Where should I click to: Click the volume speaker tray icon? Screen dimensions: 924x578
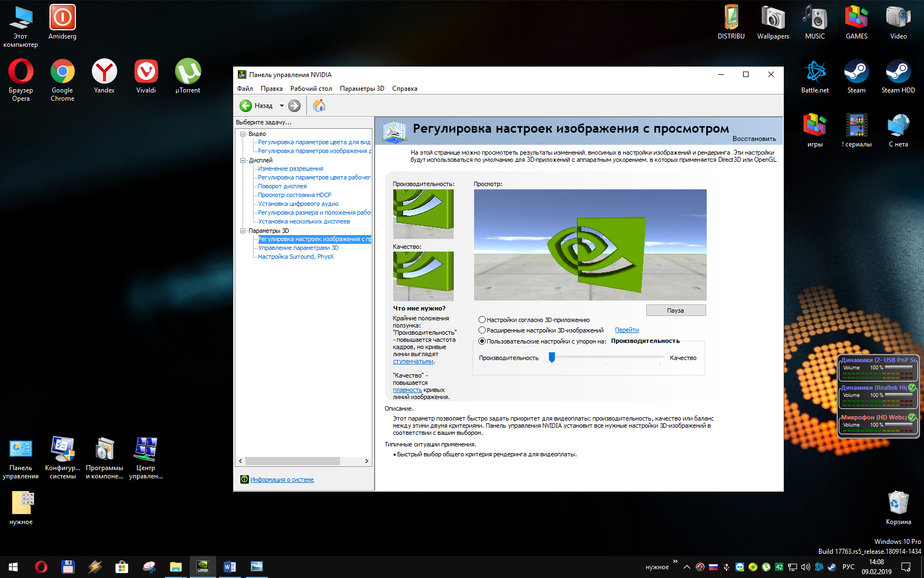tap(806, 567)
